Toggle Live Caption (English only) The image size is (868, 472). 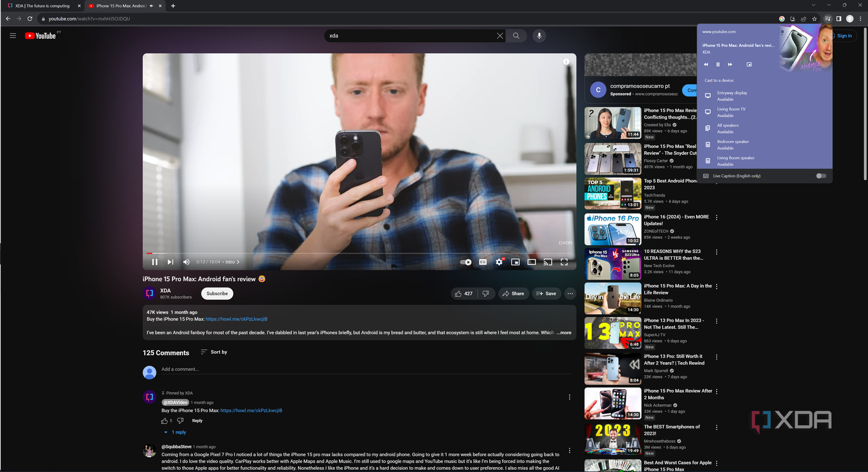coord(821,176)
